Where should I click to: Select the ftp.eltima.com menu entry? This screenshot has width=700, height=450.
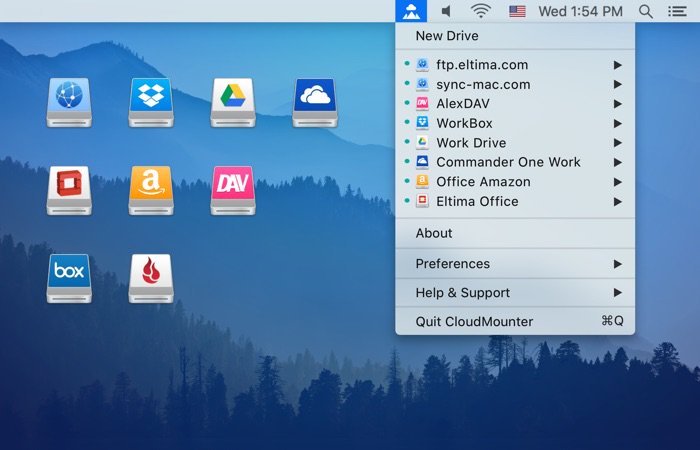515,65
